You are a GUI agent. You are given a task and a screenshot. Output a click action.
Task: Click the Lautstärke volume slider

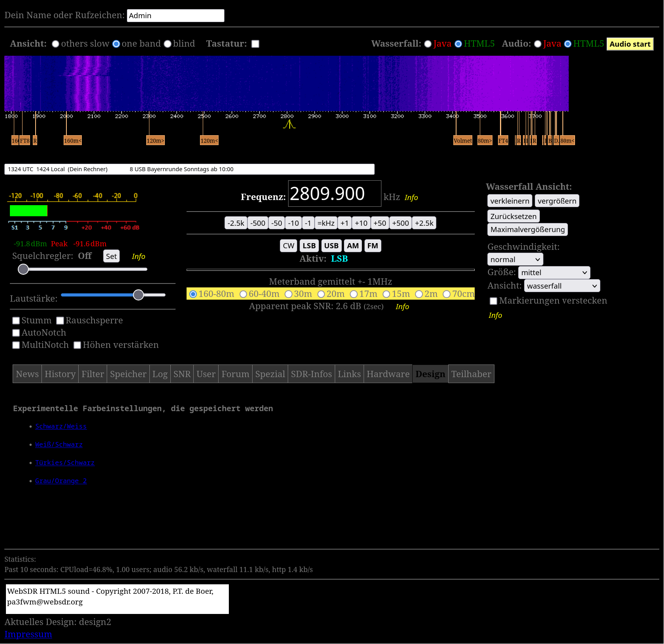(x=113, y=295)
